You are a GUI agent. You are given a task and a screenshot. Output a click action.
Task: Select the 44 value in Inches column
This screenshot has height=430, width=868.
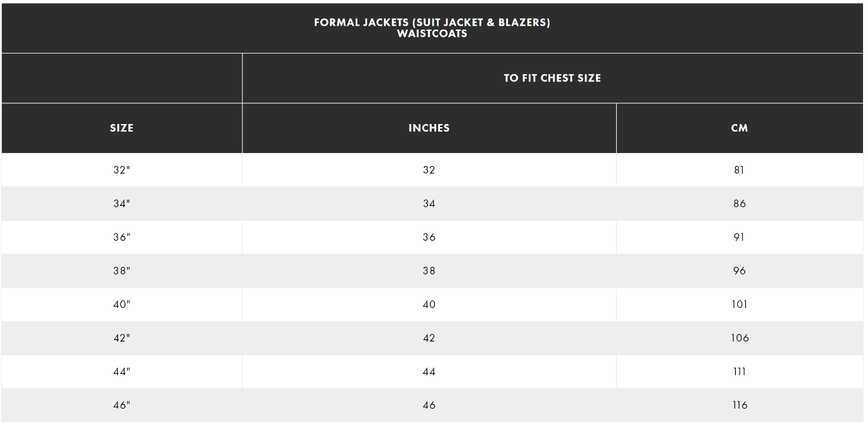429,372
